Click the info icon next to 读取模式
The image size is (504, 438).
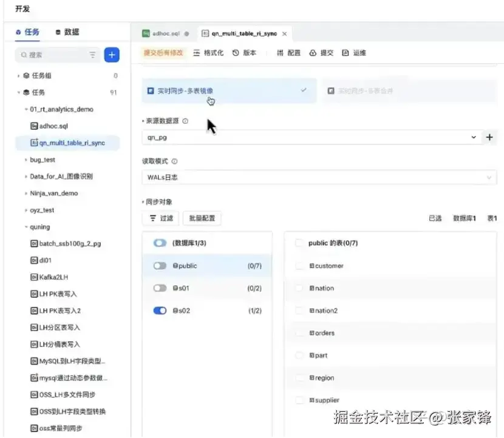pos(174,161)
